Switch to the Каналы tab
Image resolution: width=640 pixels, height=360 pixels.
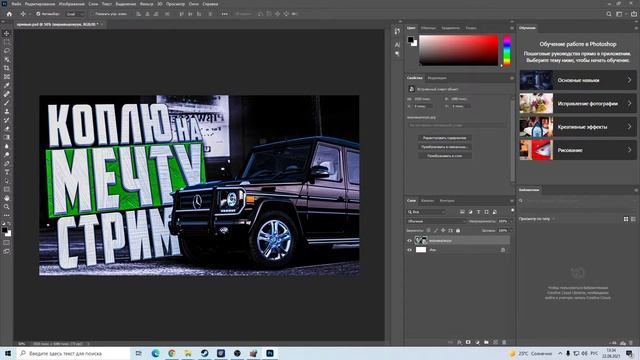coord(427,201)
